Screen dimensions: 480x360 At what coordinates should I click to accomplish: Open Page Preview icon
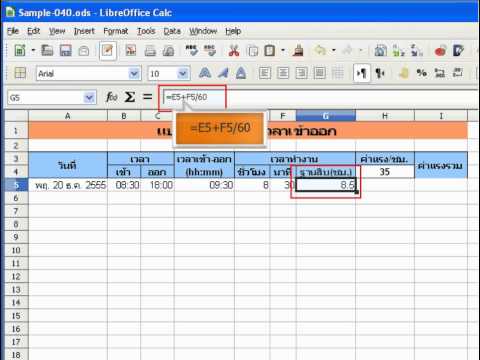(168, 51)
